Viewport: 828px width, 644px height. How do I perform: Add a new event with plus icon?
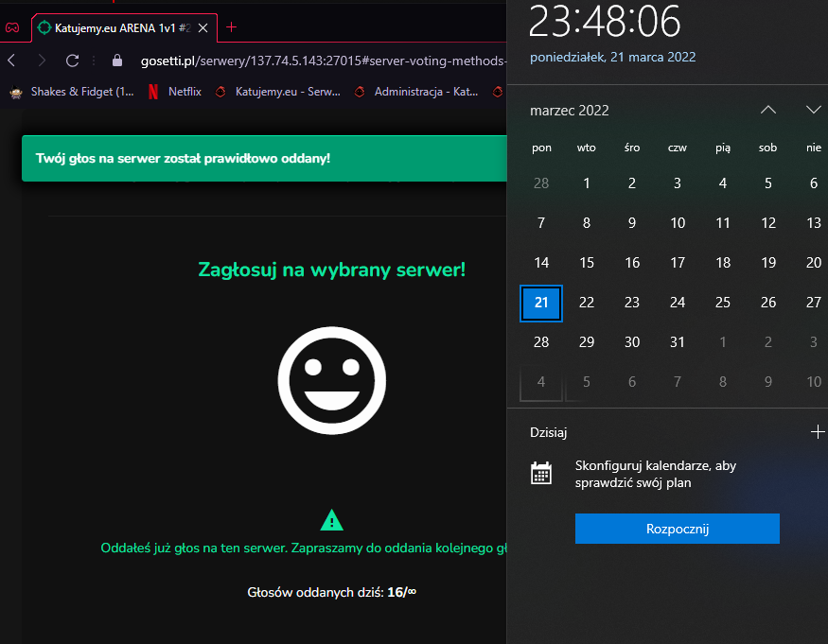coord(818,432)
